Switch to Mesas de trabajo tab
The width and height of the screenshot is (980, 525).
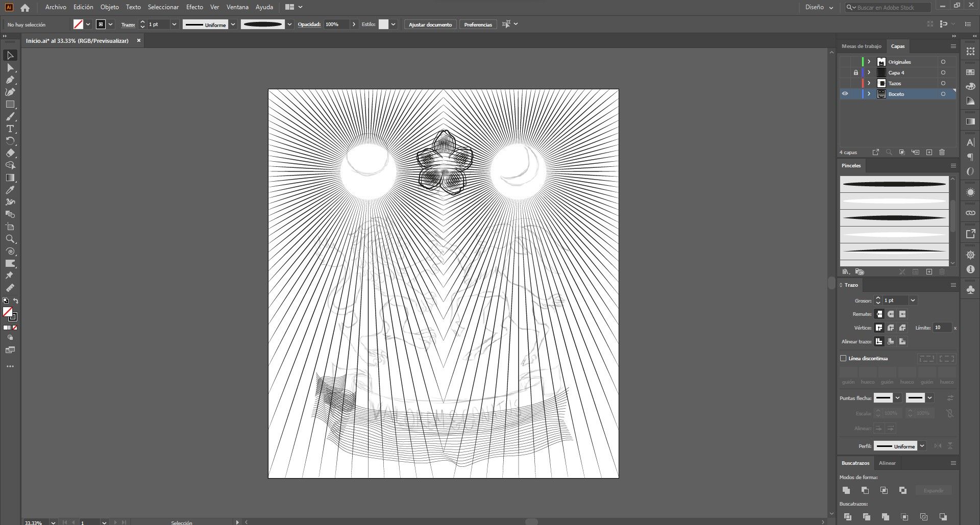[x=862, y=46]
